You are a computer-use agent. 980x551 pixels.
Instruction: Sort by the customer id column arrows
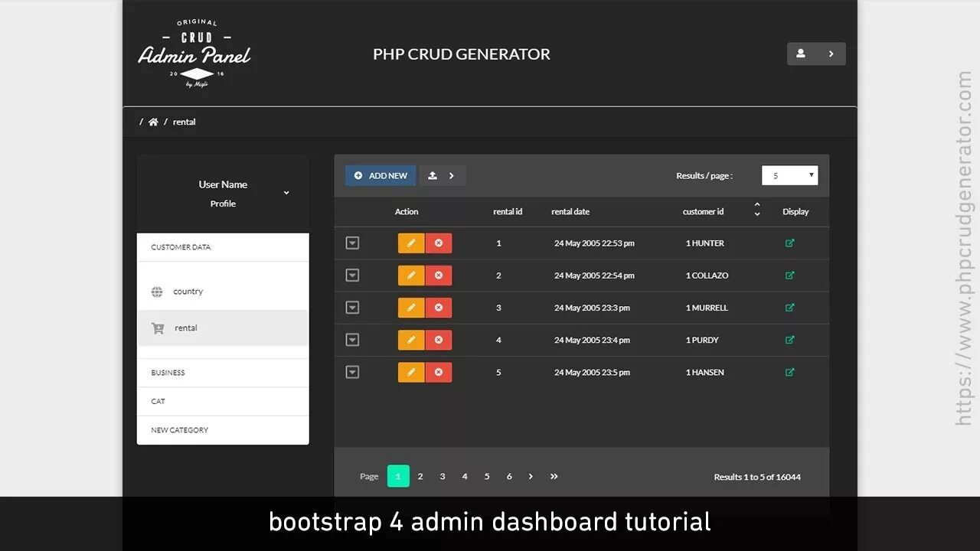757,210
